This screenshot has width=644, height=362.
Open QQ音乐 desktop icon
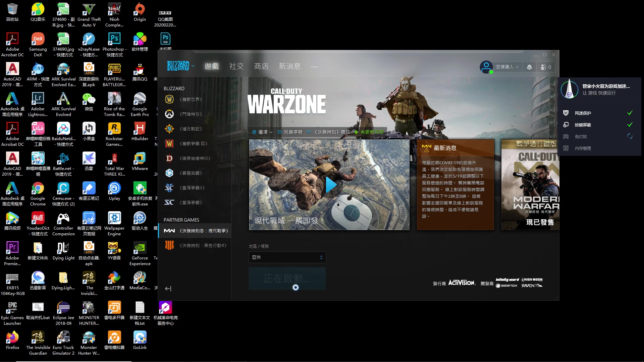point(38,12)
